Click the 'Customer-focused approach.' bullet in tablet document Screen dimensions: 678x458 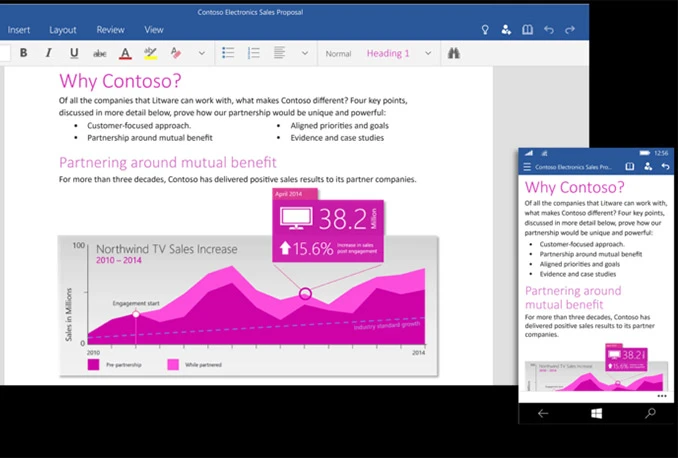pos(139,125)
